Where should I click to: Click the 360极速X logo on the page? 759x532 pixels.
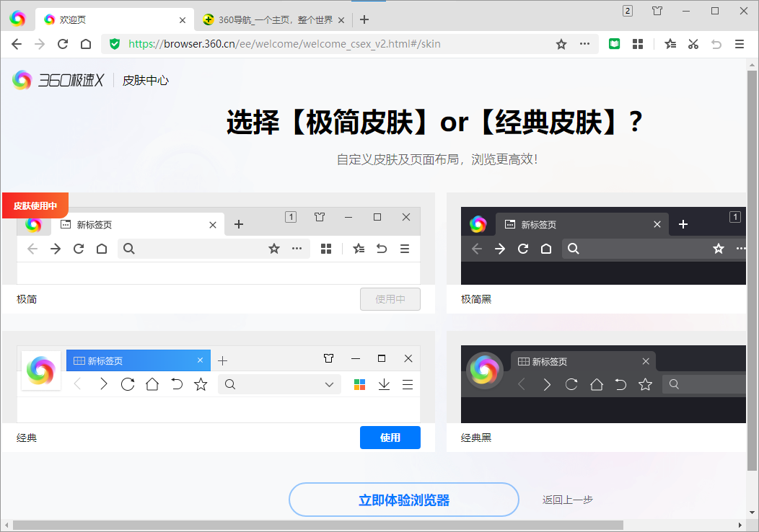click(x=58, y=80)
